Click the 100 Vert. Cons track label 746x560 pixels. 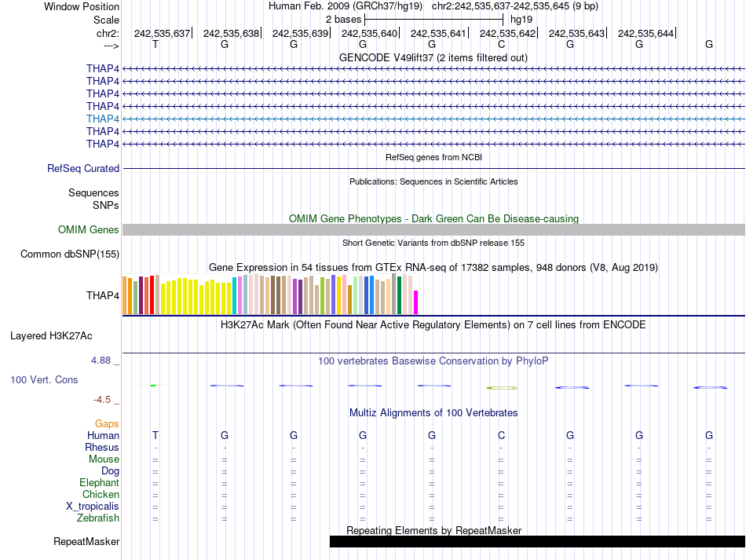44,379
